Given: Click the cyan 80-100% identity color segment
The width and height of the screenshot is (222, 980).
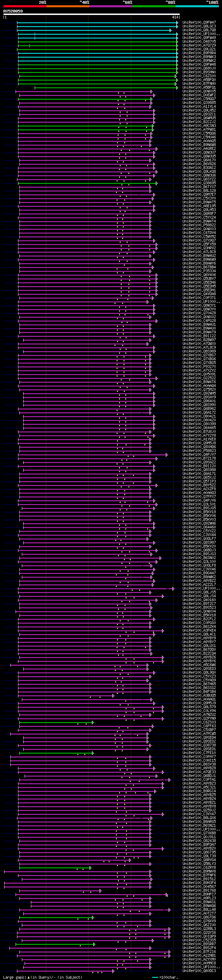Looking at the screenshot, I should [x=197, y=6].
